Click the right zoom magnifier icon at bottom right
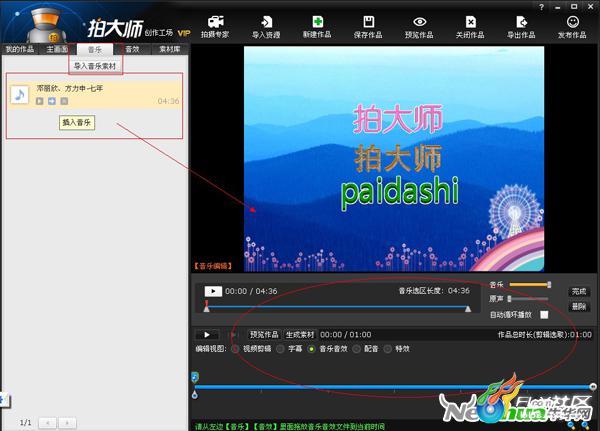The width and height of the screenshot is (600, 431). point(585,424)
